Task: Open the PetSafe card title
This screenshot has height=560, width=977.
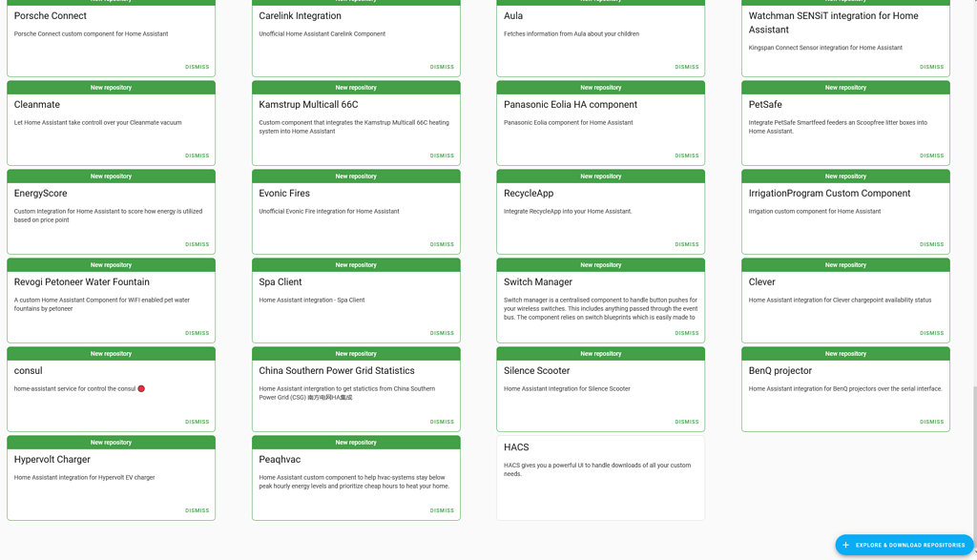Action: tap(765, 105)
